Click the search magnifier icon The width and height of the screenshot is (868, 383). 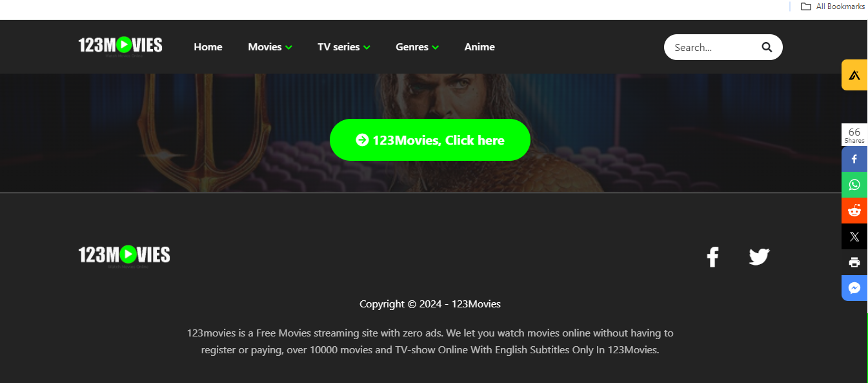[x=767, y=47]
